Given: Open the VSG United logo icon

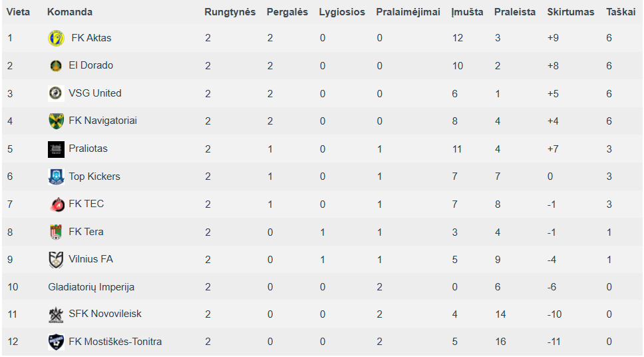Looking at the screenshot, I should point(56,93).
